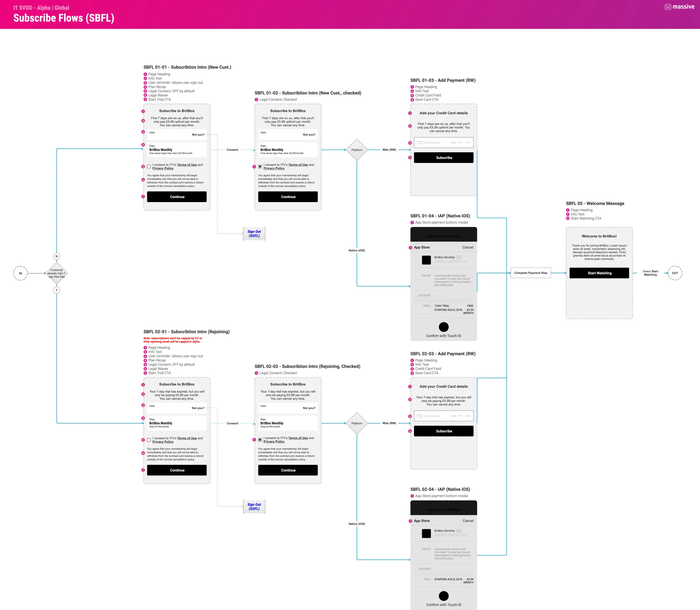The image size is (700, 610).
Task: Open Privacy Policy link in SBFL 02-01
Action: click(163, 441)
